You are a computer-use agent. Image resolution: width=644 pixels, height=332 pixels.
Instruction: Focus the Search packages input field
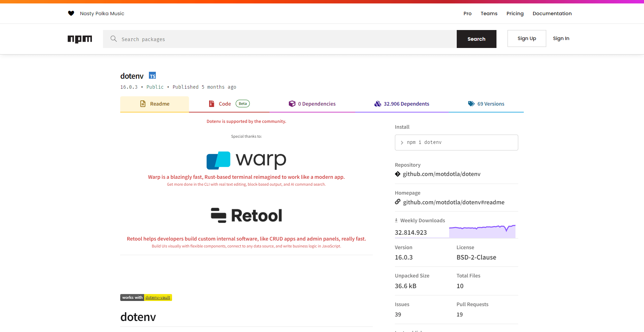click(x=280, y=39)
